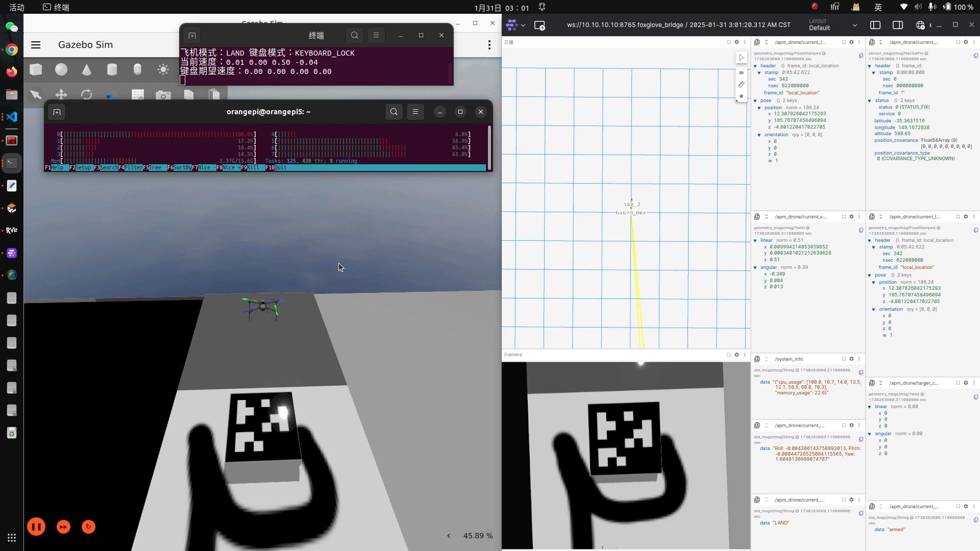Image resolution: width=980 pixels, height=551 pixels.
Task: Collapse the stamp node in NavSatFix panel
Action: pyautogui.click(x=873, y=72)
